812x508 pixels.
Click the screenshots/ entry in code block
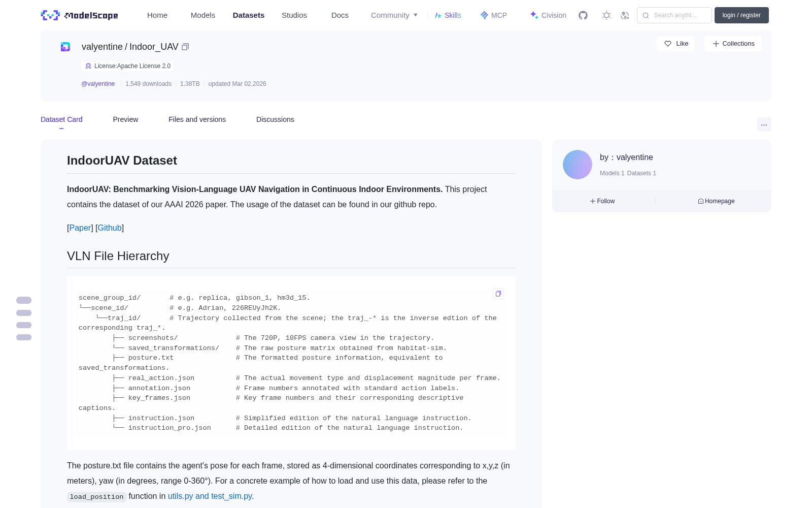pos(153,338)
